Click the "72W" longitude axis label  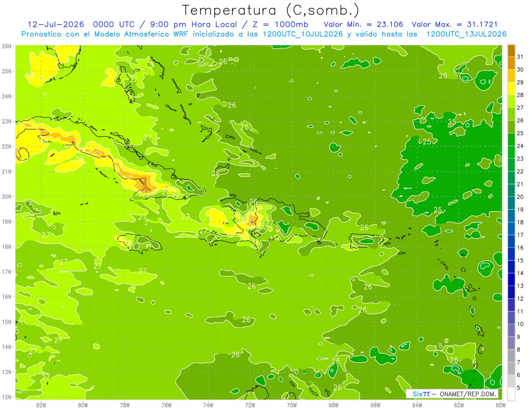[250, 404]
